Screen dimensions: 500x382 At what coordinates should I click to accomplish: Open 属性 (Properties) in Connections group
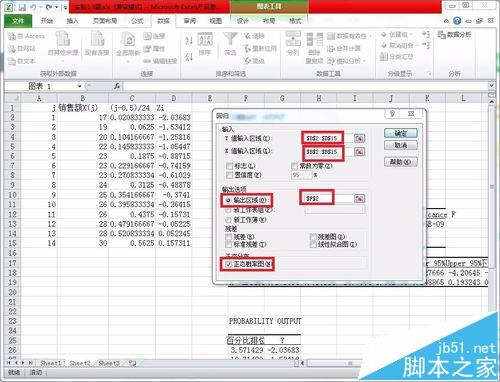click(x=154, y=49)
